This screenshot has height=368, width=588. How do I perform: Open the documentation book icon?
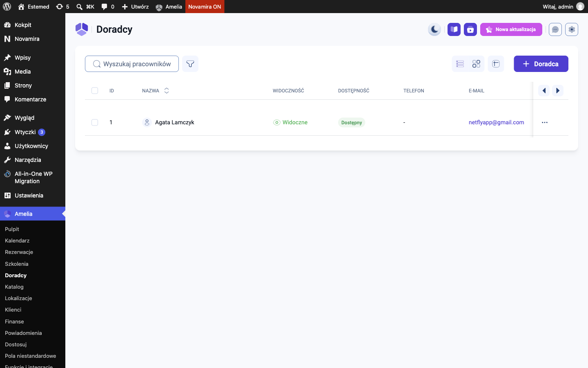click(x=454, y=29)
